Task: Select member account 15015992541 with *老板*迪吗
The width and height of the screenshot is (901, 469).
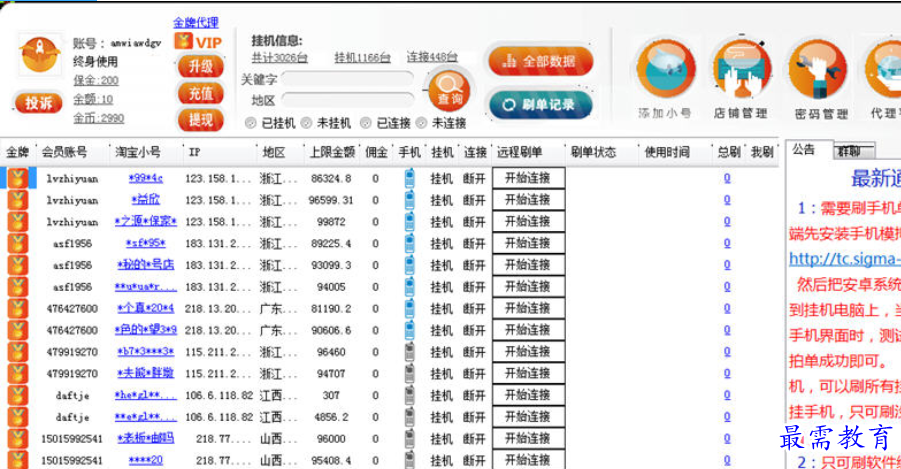Action: click(72, 439)
